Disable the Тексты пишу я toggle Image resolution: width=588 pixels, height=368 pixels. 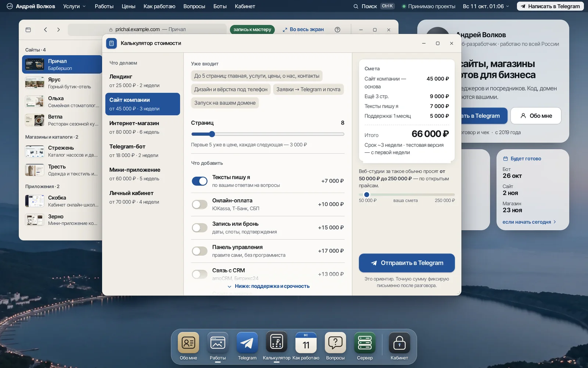[200, 181]
